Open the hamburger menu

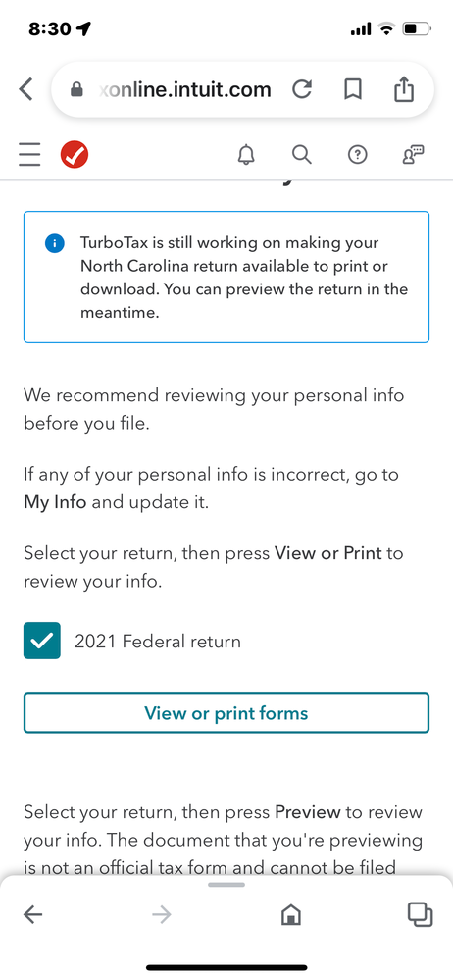point(29,154)
